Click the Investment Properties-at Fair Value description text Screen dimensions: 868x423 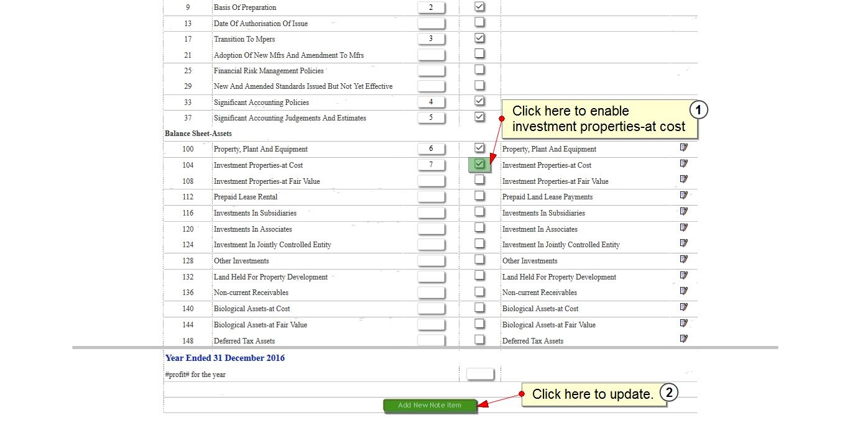(267, 181)
